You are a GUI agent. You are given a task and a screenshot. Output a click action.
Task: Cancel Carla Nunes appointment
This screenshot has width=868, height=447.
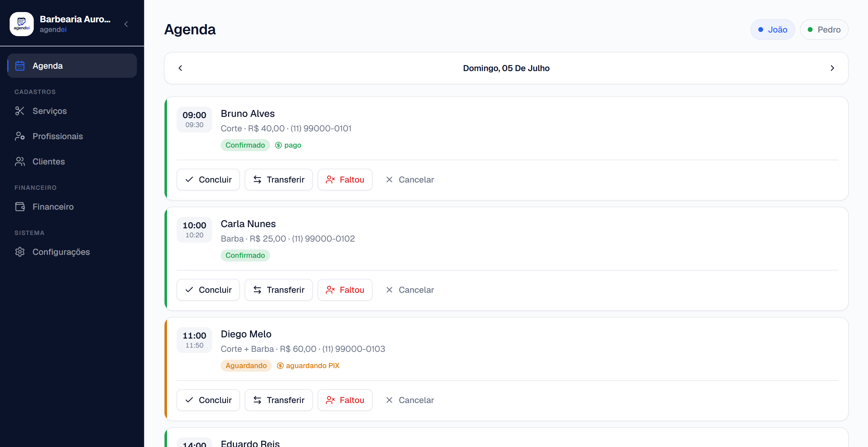[x=410, y=290]
